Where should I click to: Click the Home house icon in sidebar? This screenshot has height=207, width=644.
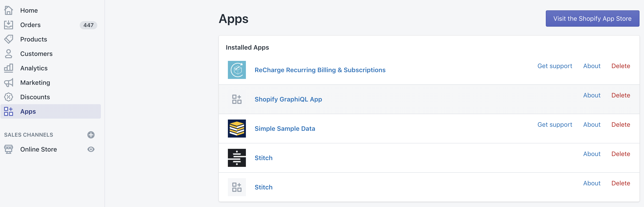pos(9,11)
